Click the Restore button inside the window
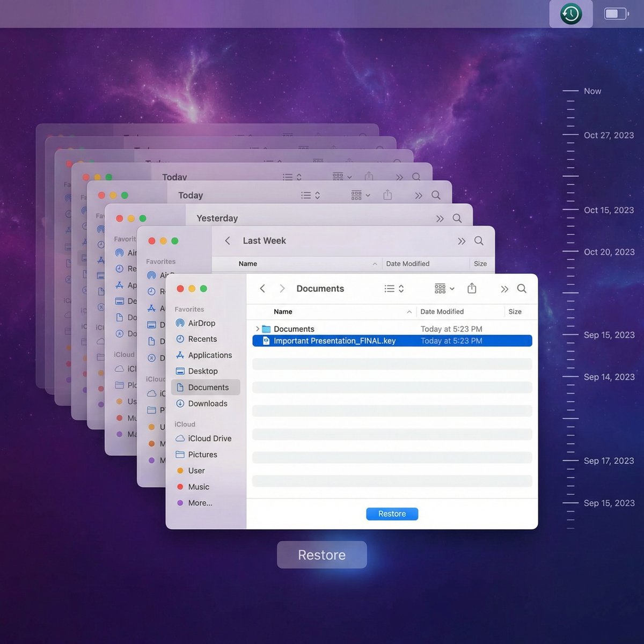Viewport: 644px width, 644px height. [x=392, y=514]
